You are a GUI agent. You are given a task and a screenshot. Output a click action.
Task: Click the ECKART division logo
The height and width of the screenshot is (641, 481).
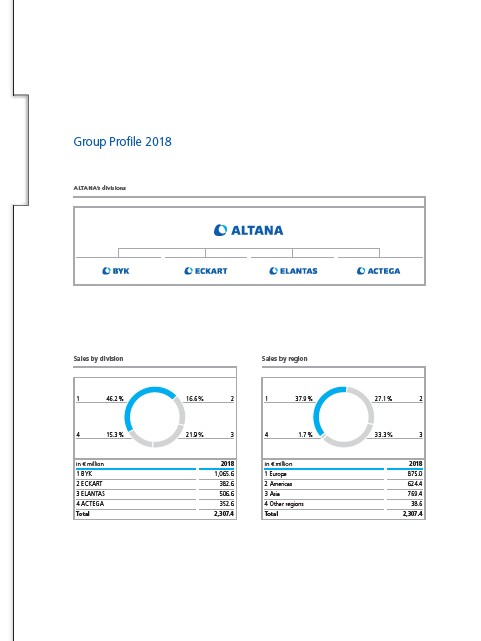pyautogui.click(x=206, y=271)
